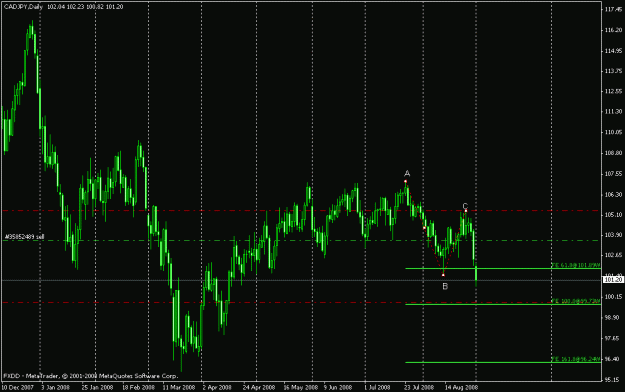The image size is (625, 392).
Task: Select the FE 161.8 expansion label
Action: 576,359
